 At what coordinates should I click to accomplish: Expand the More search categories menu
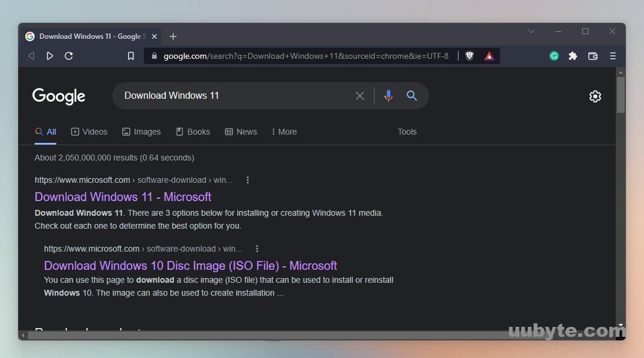click(284, 132)
